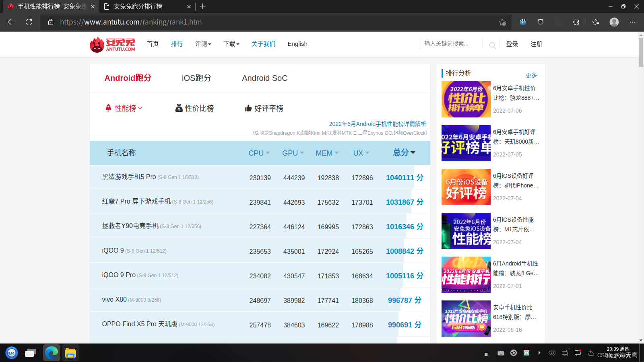Select iQOO 9 Pro phone name

coord(119,275)
